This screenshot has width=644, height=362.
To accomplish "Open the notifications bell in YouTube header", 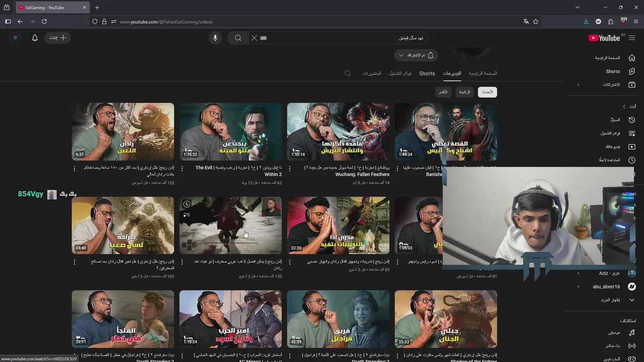I will (x=35, y=38).
